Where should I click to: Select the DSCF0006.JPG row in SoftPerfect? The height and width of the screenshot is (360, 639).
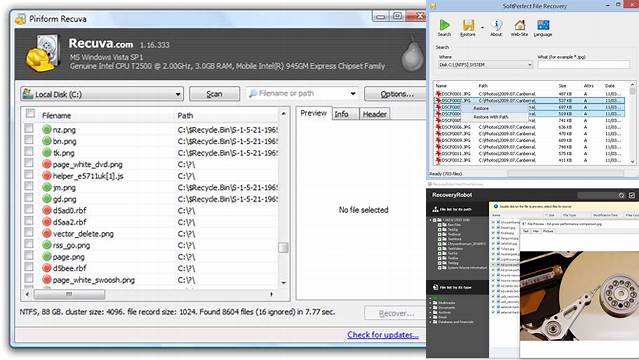[530, 127]
